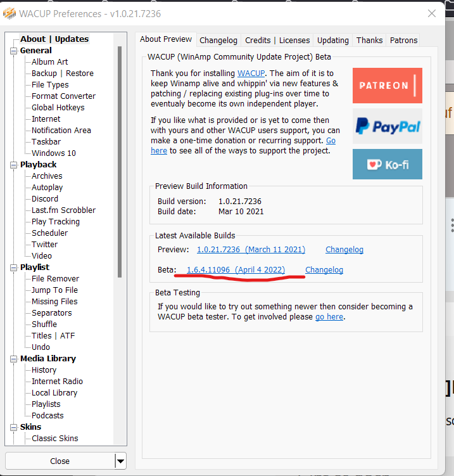Open Undo under Playlist

(41, 347)
